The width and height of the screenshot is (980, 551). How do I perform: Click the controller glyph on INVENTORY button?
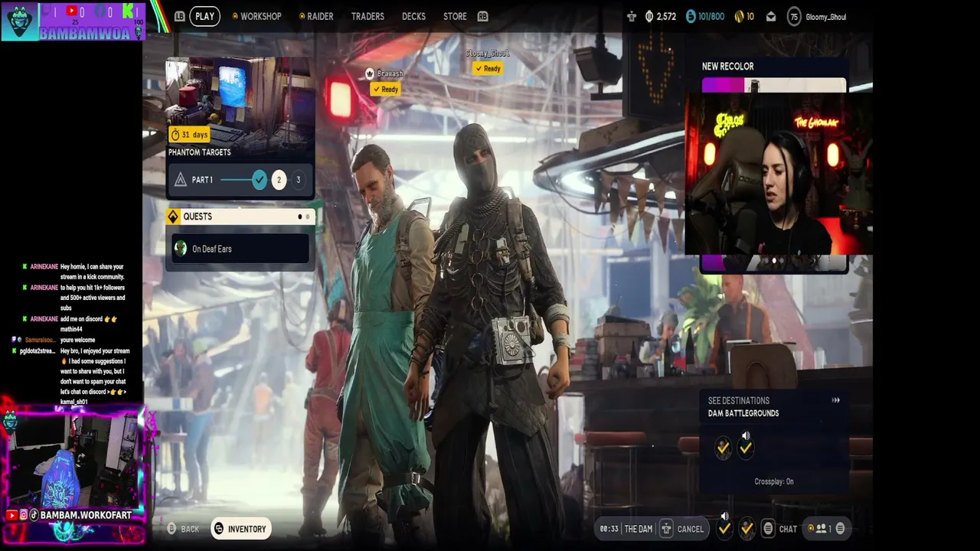tap(219, 529)
